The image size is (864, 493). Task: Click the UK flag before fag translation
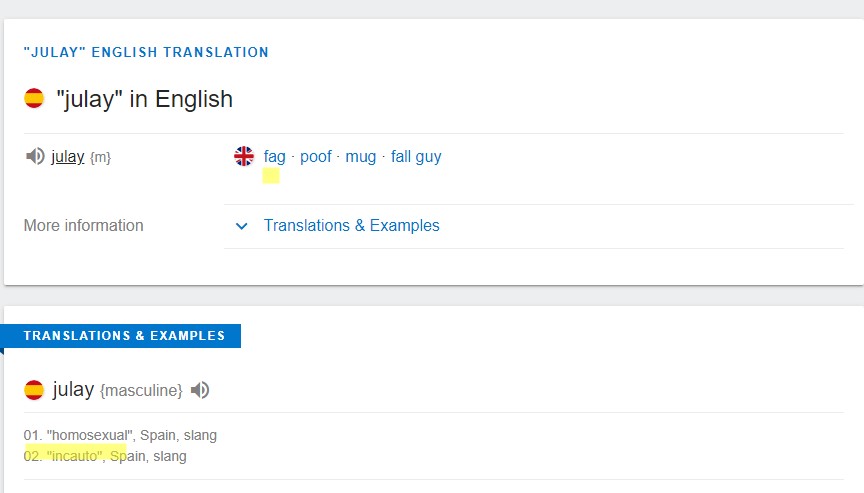coord(244,156)
